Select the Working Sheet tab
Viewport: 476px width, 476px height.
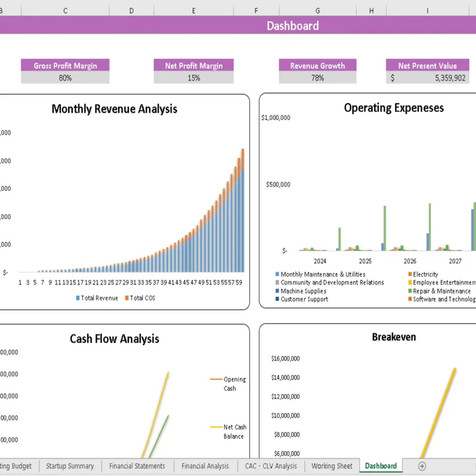click(332, 465)
